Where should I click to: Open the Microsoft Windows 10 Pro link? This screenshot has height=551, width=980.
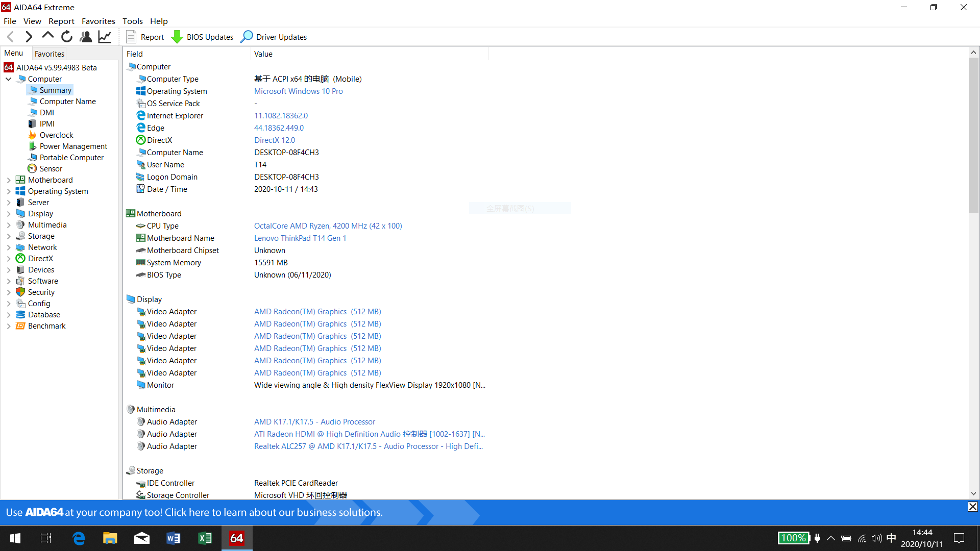(298, 91)
